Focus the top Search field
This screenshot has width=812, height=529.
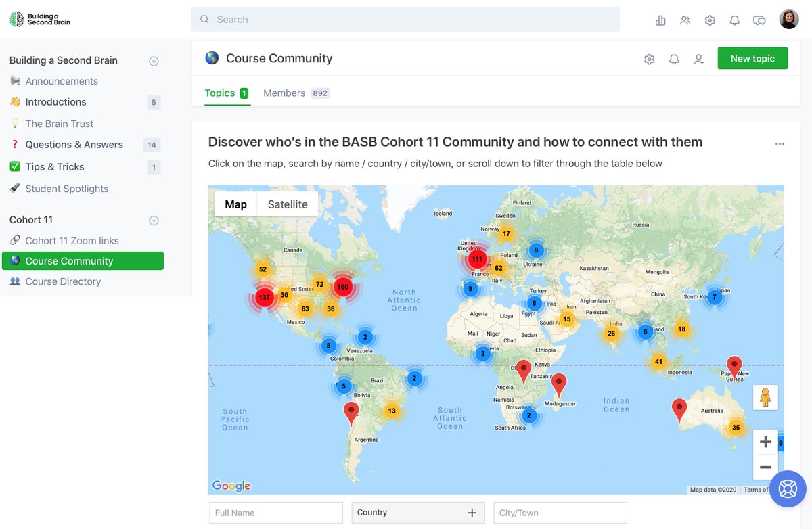click(x=405, y=20)
